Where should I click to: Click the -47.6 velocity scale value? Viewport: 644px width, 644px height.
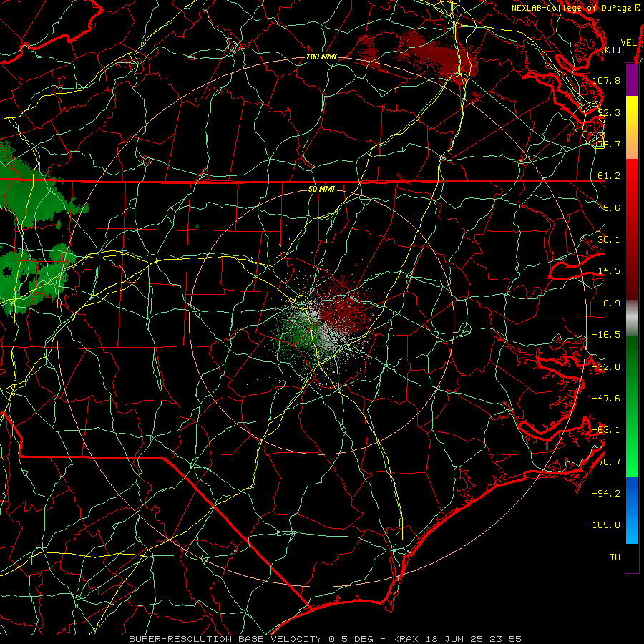(x=606, y=399)
